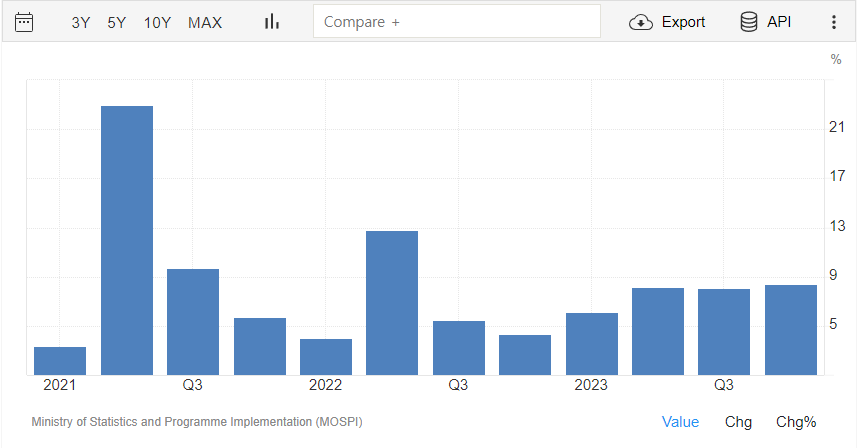Select the 3Y time range
This screenshot has width=858, height=448.
click(x=80, y=22)
